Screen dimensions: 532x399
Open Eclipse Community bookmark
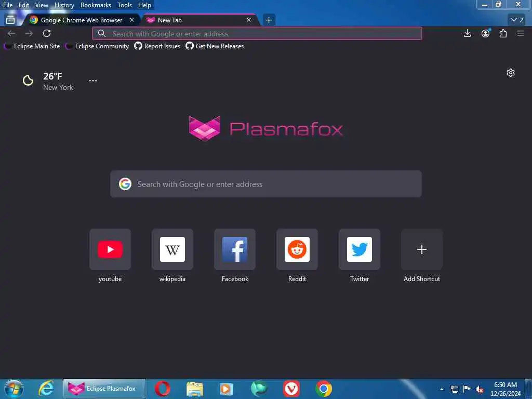(97, 46)
